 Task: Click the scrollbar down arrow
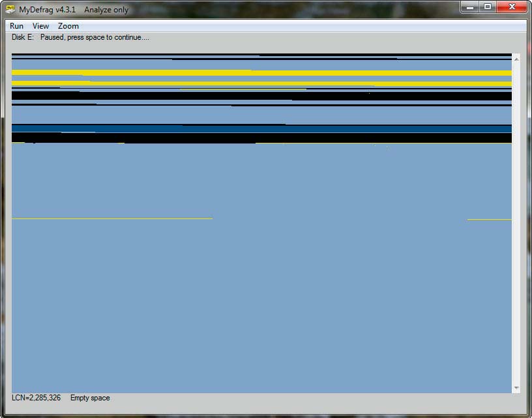coord(516,388)
